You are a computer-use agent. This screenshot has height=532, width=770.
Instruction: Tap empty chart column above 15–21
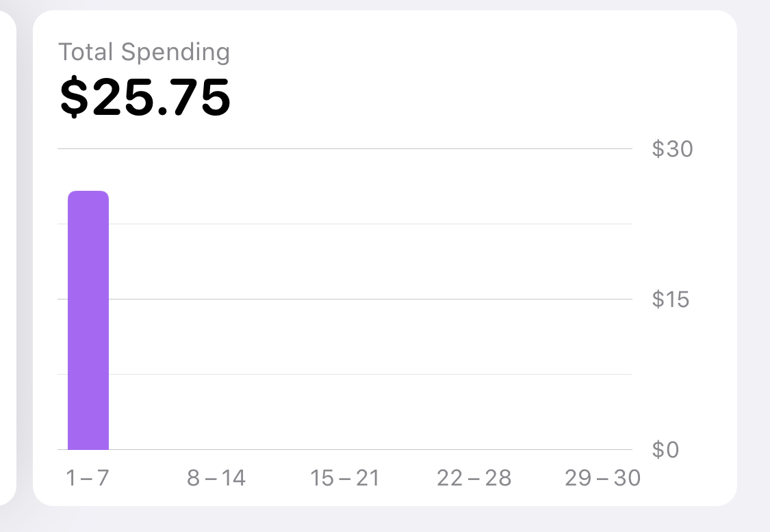(x=345, y=299)
